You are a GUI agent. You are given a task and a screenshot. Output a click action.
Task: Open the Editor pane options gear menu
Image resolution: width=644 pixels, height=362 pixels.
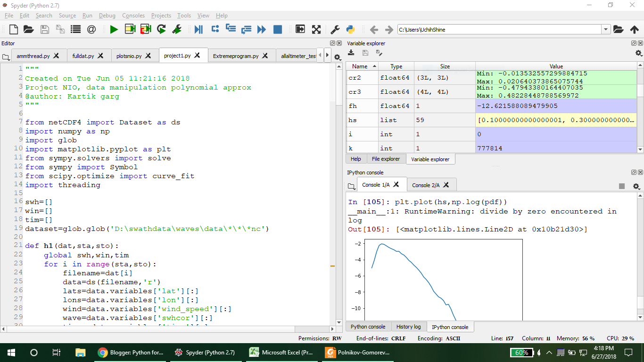(x=337, y=57)
